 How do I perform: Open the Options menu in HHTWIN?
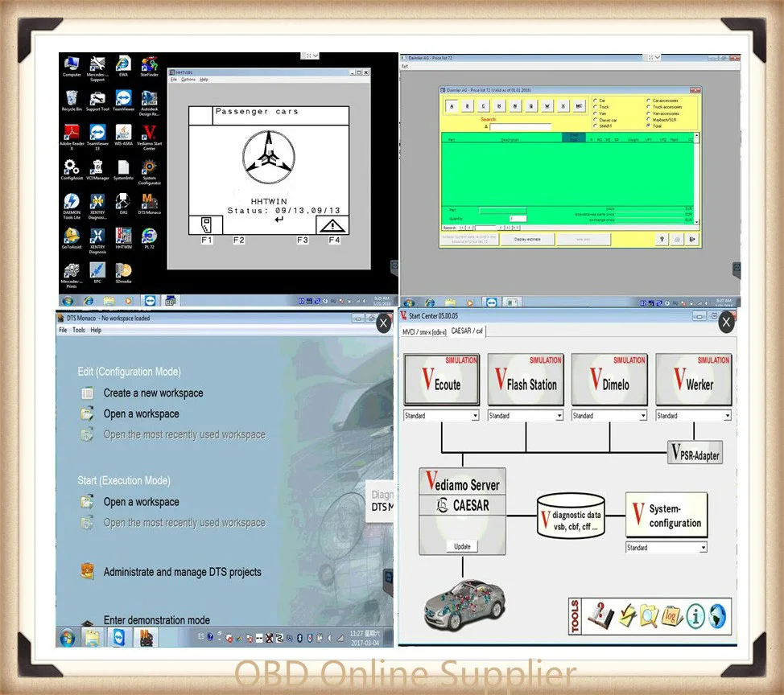[x=188, y=80]
